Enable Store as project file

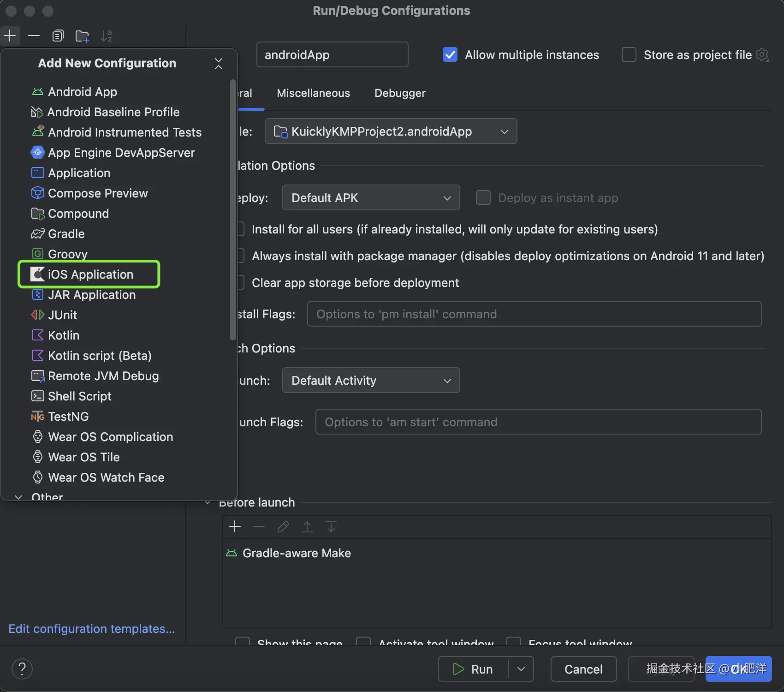629,55
